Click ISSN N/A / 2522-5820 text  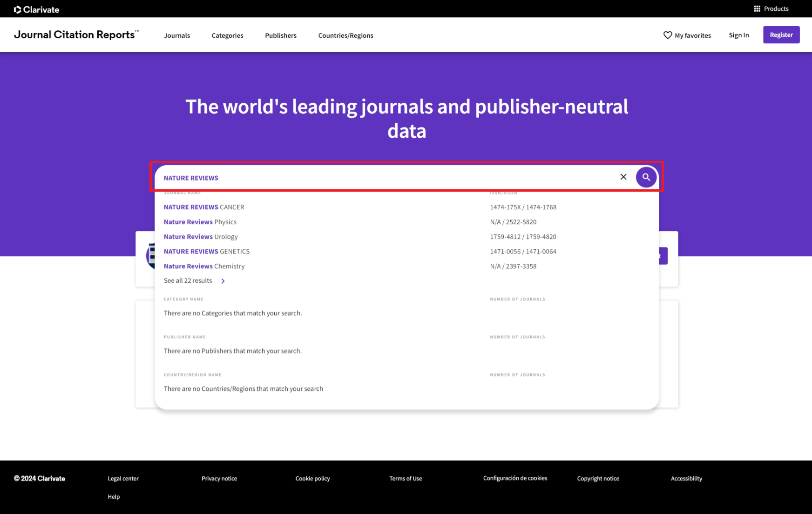click(x=513, y=222)
